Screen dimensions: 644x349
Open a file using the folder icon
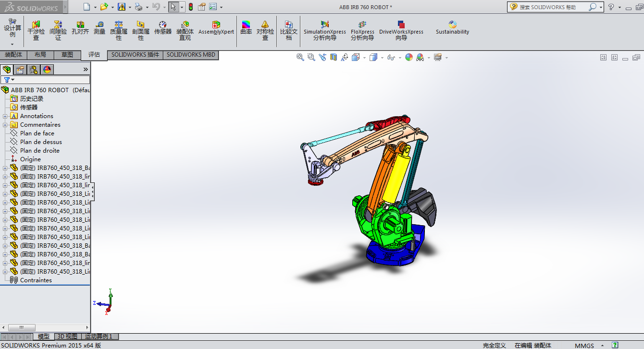coord(104,7)
